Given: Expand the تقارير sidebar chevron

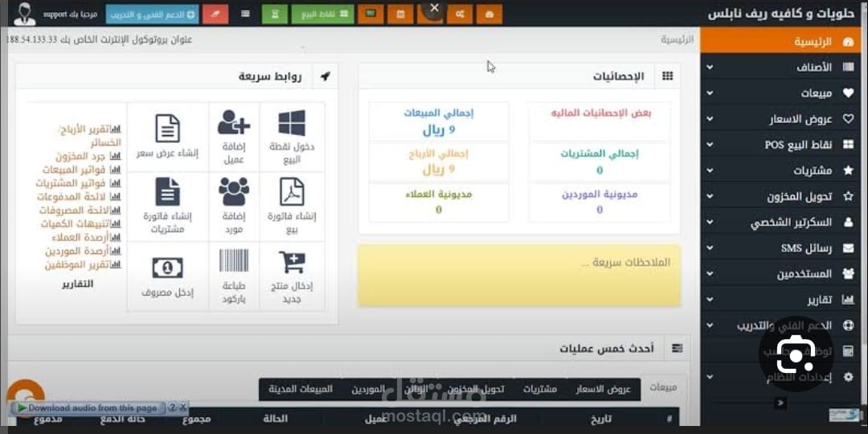Looking at the screenshot, I should tap(710, 300).
